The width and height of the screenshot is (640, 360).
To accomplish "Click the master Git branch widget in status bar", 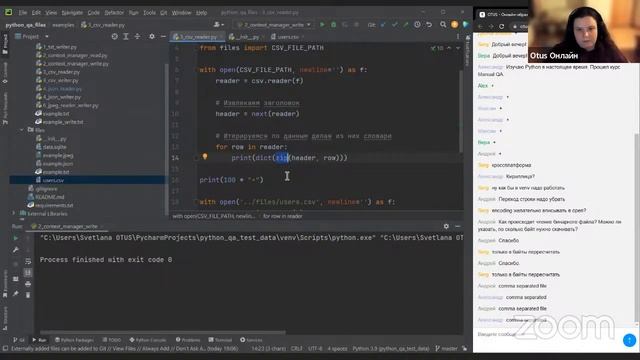I will pyautogui.click(x=447, y=349).
